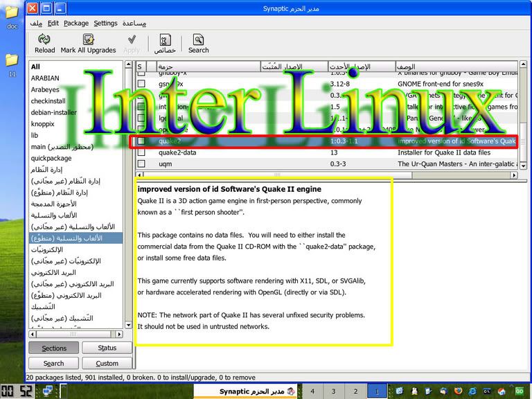Sort by the الوصف description column header
532x399 pixels.
pyautogui.click(x=456, y=66)
